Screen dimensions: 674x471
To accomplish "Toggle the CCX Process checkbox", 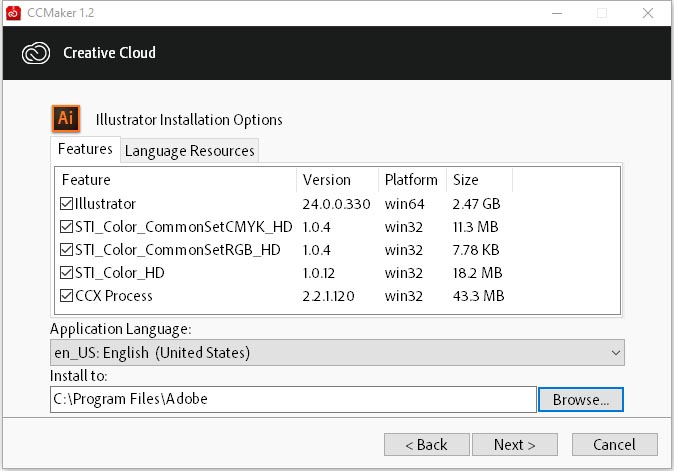I will (66, 296).
